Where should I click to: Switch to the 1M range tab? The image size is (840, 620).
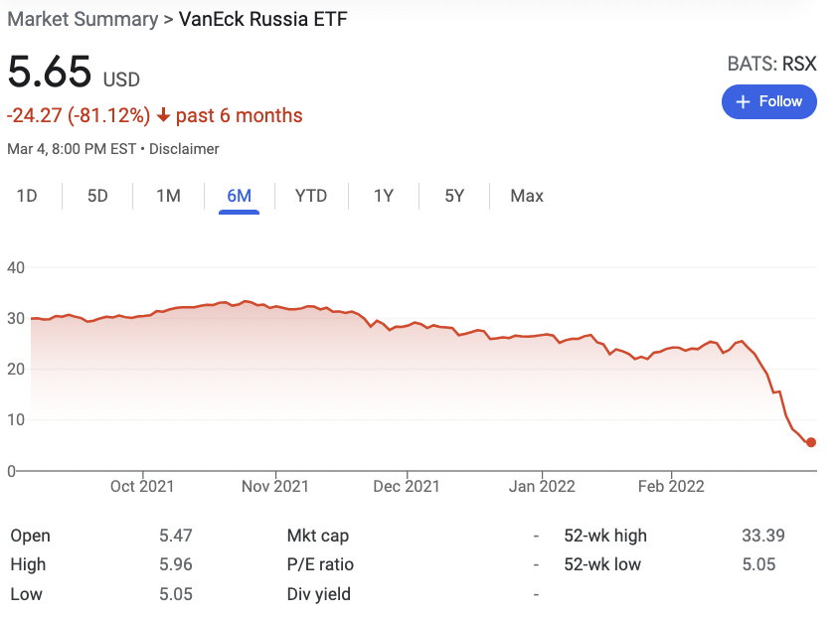point(168,196)
